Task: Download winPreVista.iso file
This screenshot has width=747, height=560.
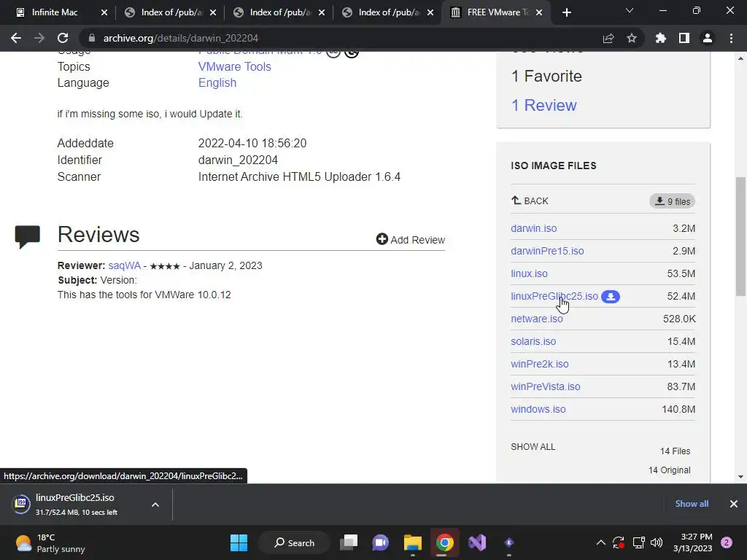Action: point(546,386)
